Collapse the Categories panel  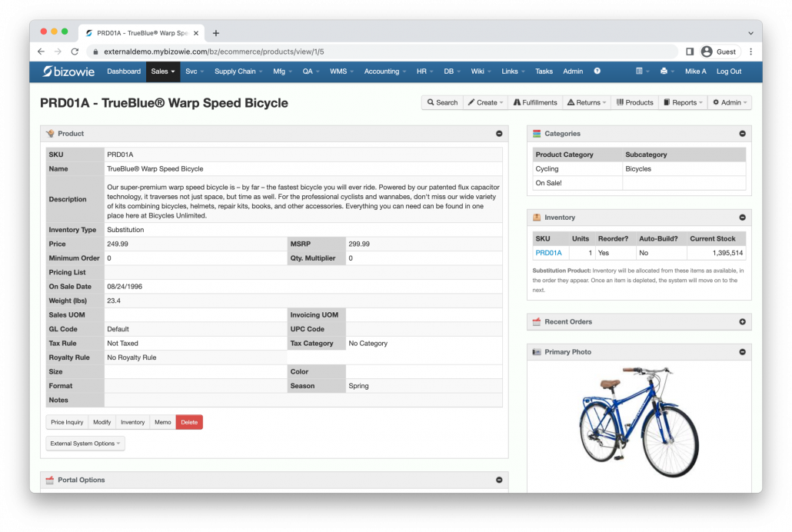pos(742,134)
